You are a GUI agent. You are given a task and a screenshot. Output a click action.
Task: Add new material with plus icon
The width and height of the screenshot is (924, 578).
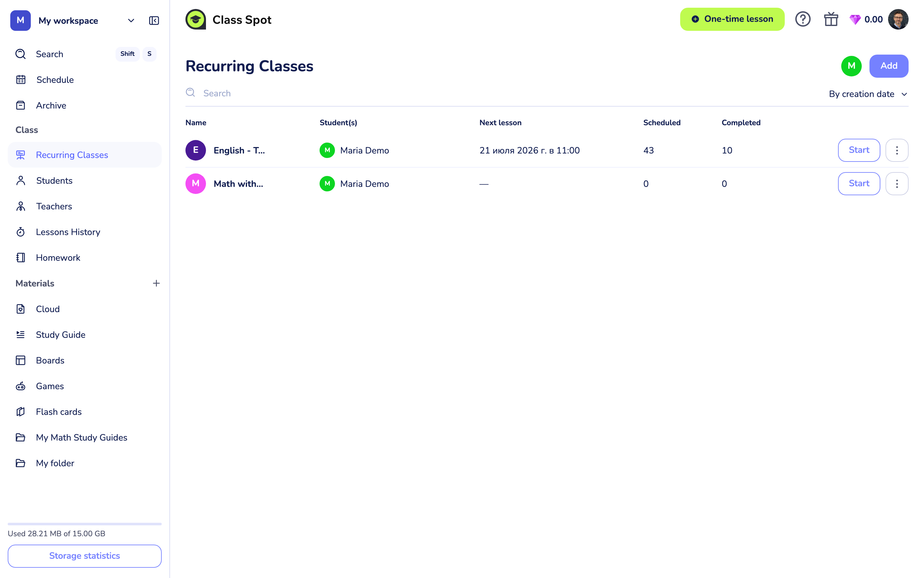tap(156, 283)
